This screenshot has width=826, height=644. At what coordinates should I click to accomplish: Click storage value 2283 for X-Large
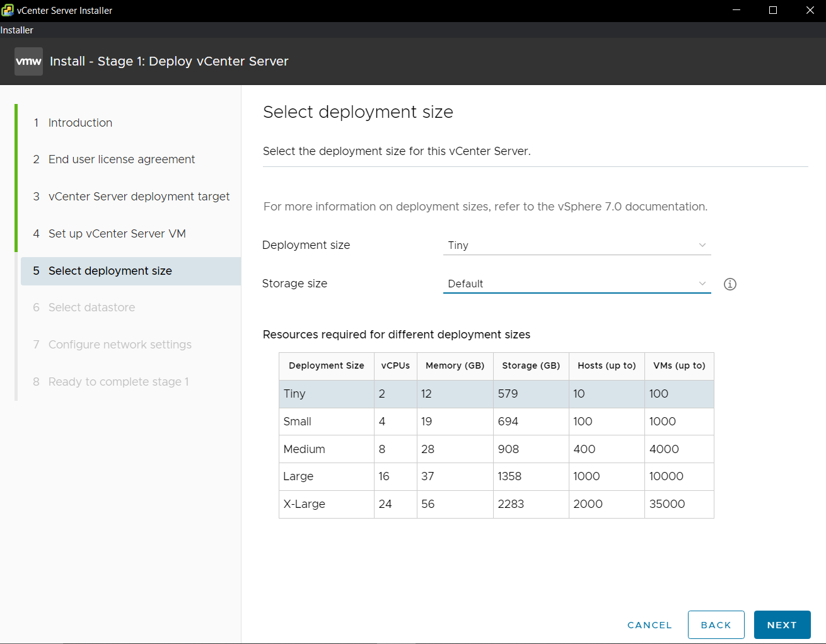point(511,504)
